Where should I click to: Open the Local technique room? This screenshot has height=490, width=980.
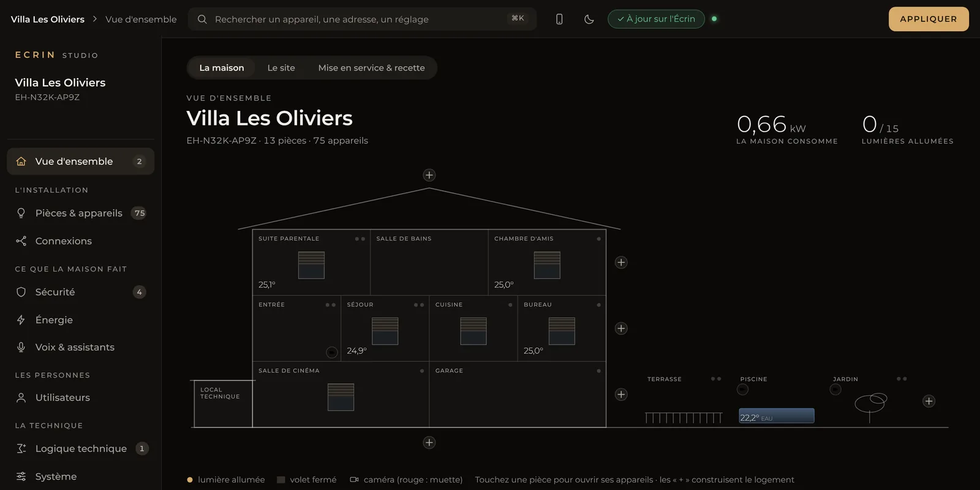coord(224,404)
